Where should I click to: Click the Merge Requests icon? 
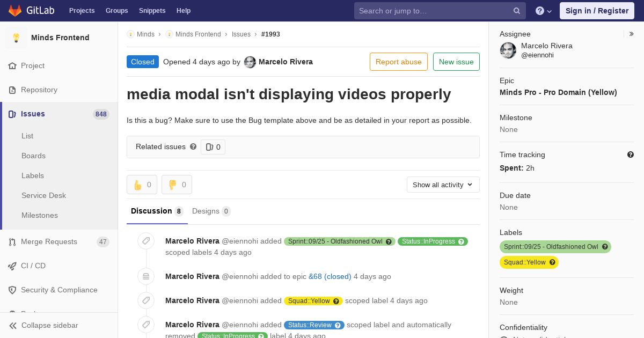pyautogui.click(x=12, y=242)
